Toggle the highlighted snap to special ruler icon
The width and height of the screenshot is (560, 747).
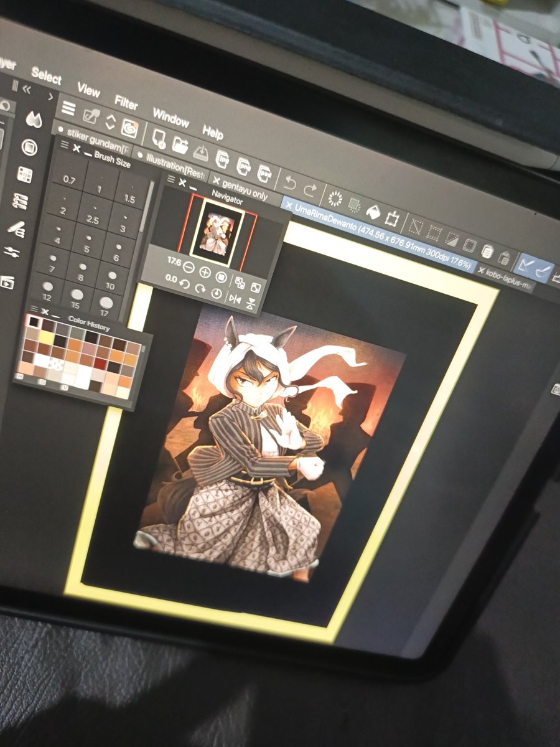pyautogui.click(x=543, y=272)
